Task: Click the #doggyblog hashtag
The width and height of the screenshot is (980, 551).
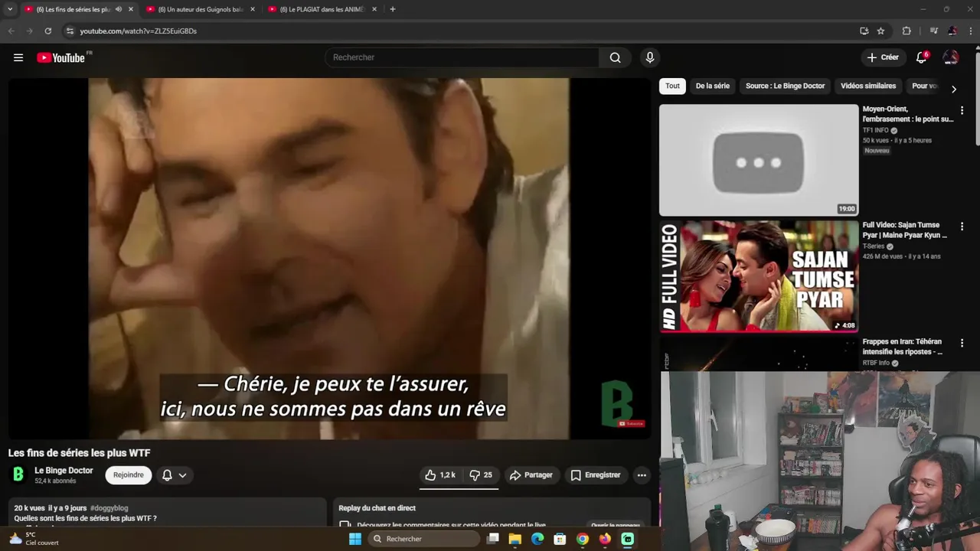Action: point(109,508)
